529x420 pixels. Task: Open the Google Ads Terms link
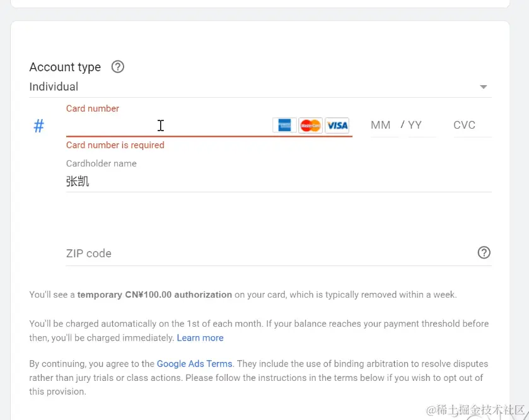click(x=195, y=364)
